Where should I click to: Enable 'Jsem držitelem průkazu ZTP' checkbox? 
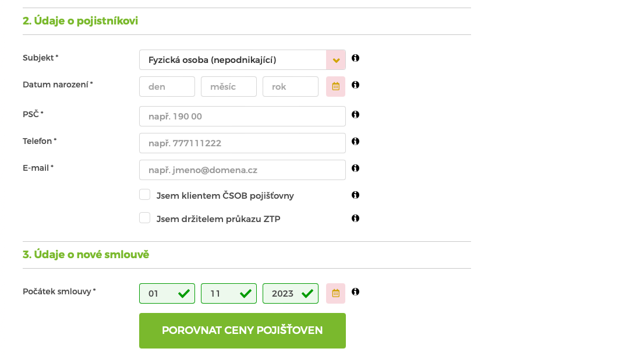pos(145,218)
